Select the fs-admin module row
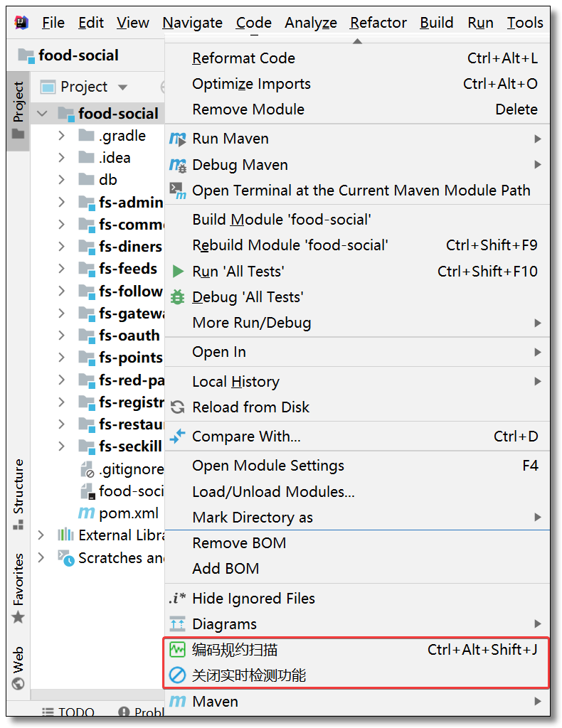562x728 pixels. (97, 203)
